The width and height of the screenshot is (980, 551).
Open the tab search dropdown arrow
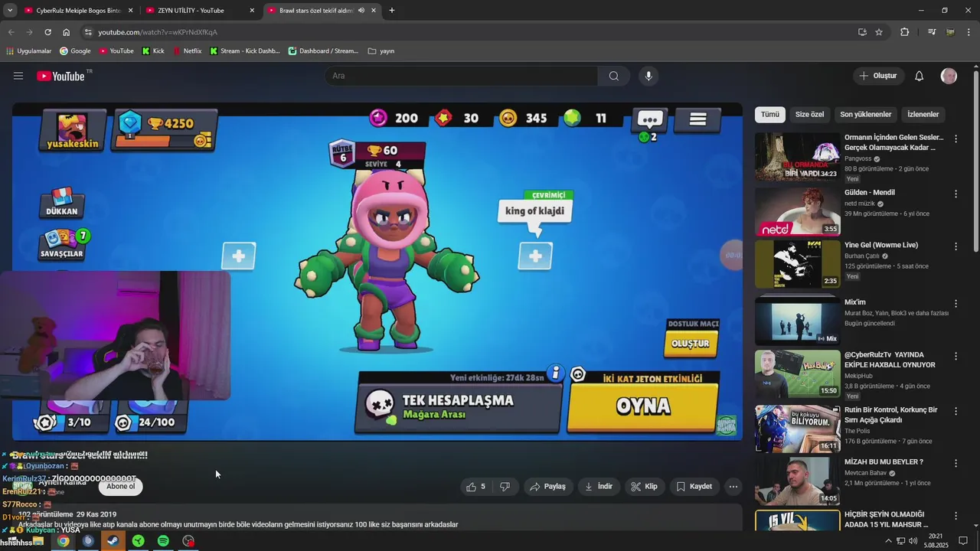10,11
